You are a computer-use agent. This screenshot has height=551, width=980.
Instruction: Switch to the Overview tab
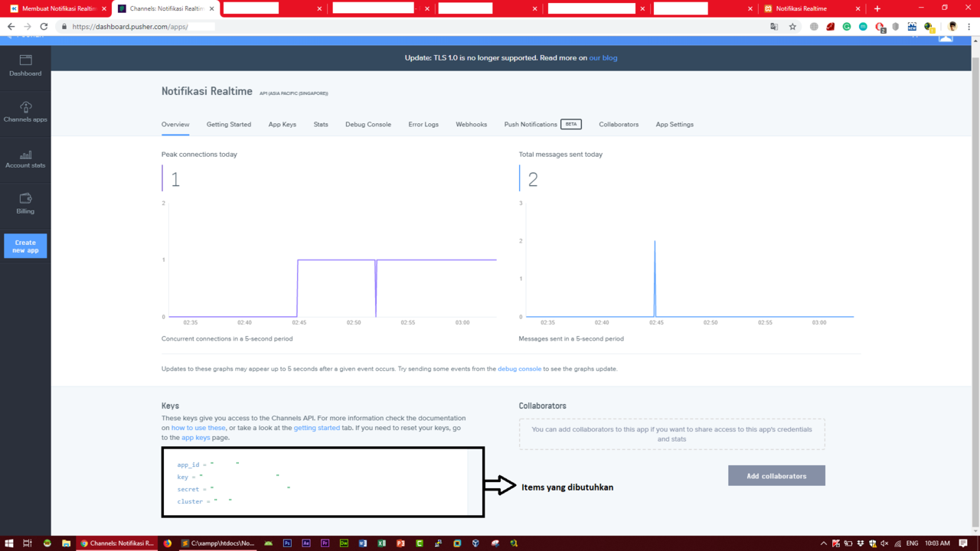click(175, 124)
